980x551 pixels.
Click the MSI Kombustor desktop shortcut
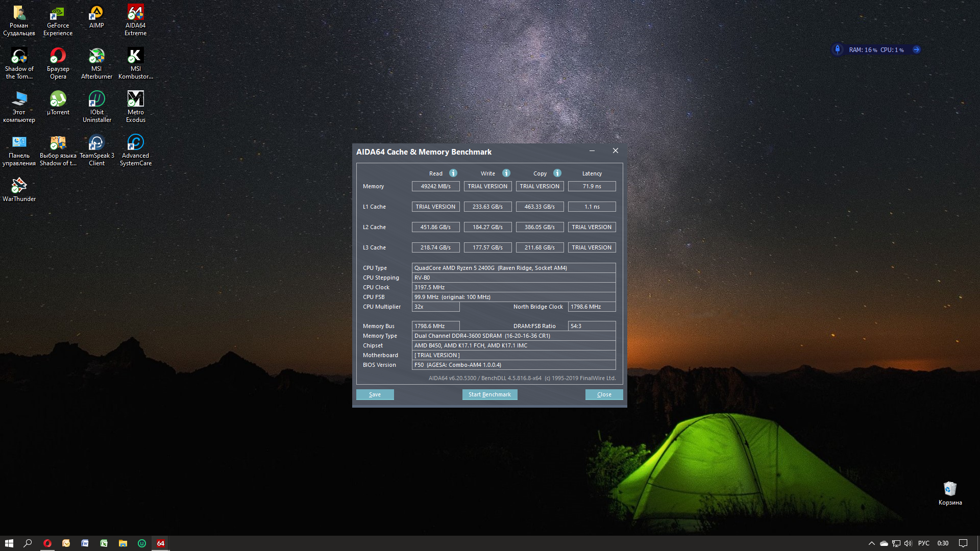[135, 63]
